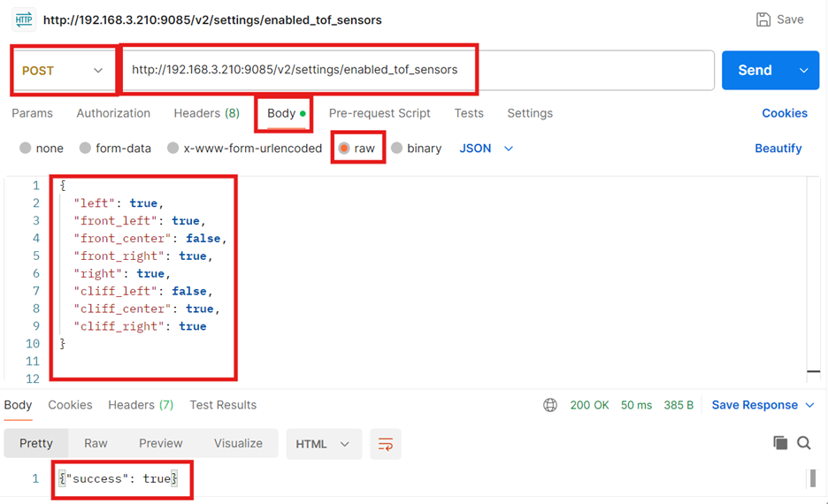Image resolution: width=828 pixels, height=504 pixels.
Task: Open the HTML response format dropdown
Action: coord(322,444)
